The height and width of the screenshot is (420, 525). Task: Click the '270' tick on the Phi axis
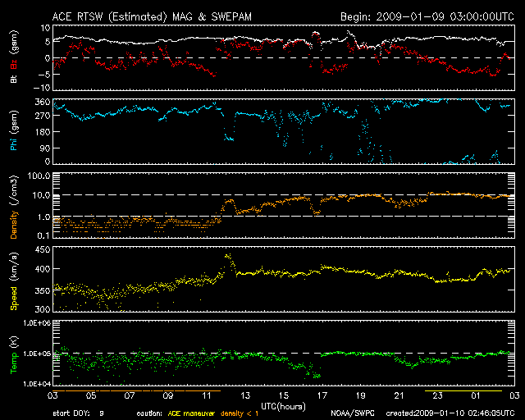(x=42, y=116)
